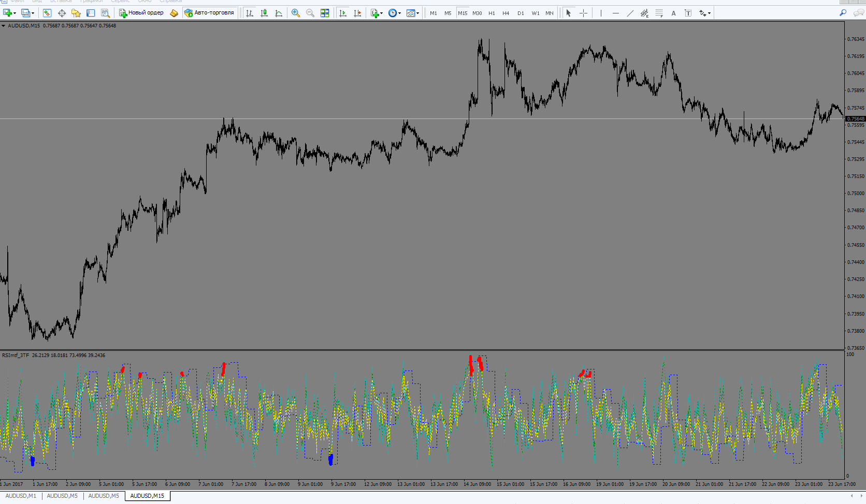Viewport: 866px width, 504px height.
Task: Expand the Profiles dropdown arrow
Action: point(33,13)
